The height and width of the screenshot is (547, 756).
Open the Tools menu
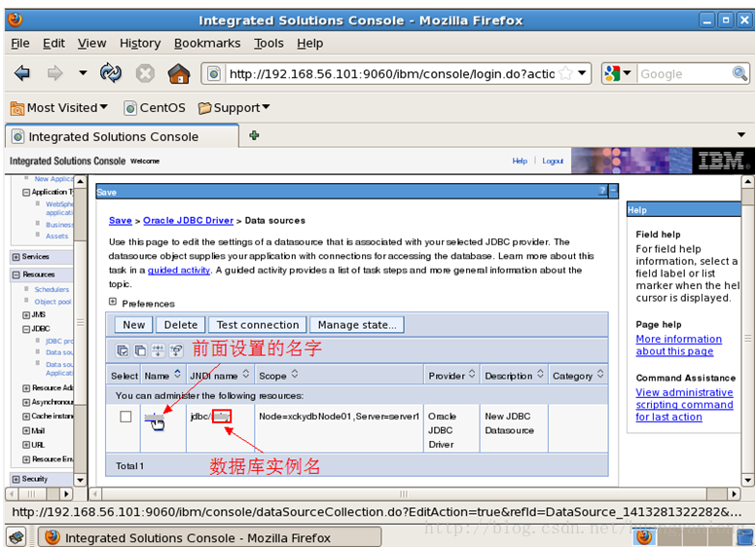pos(269,43)
